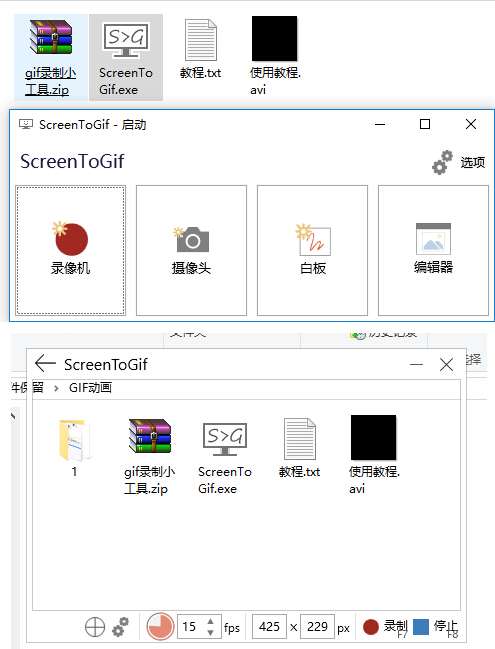
Task: Select gif录制小工具.zip in the recorder area
Action: tap(149, 457)
